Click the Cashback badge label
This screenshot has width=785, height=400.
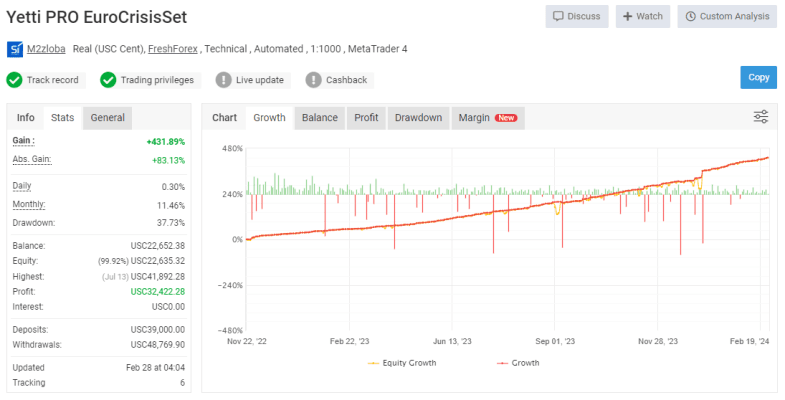pos(346,80)
